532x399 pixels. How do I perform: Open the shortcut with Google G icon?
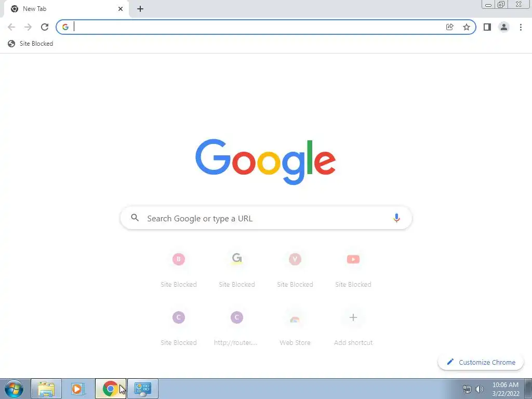[237, 270]
